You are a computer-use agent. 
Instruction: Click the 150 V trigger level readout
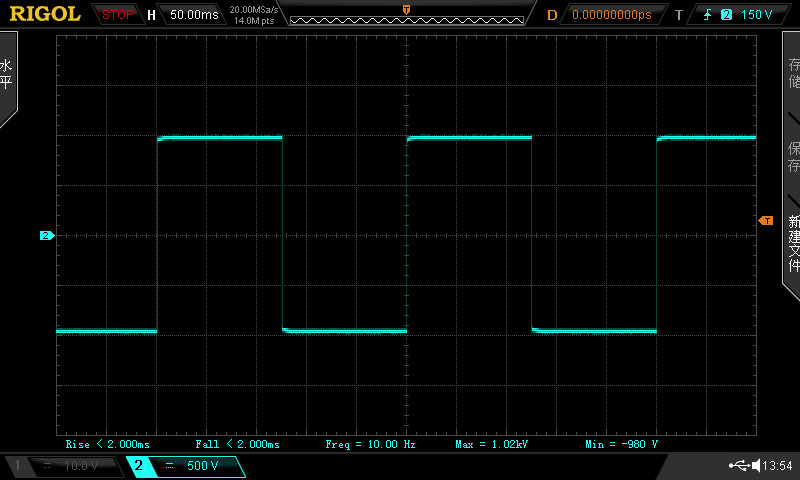[x=756, y=15]
